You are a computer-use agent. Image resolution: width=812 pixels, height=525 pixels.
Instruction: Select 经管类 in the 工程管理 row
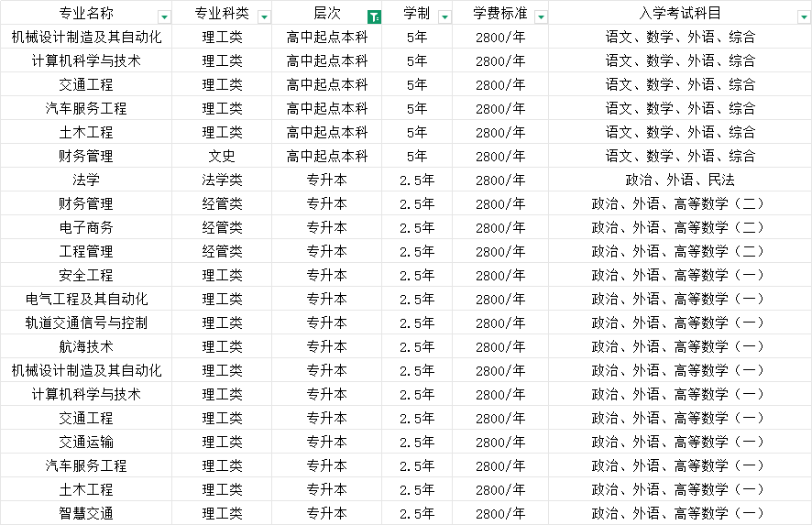click(222, 251)
